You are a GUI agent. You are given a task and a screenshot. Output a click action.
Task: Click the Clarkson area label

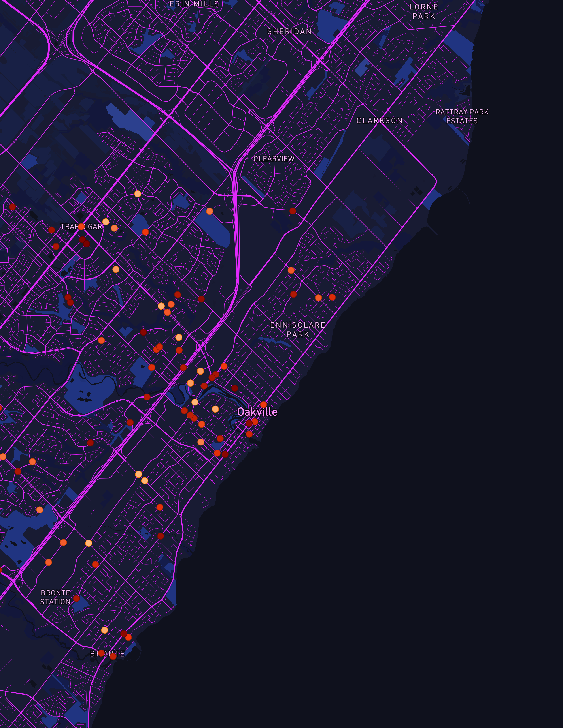[380, 121]
